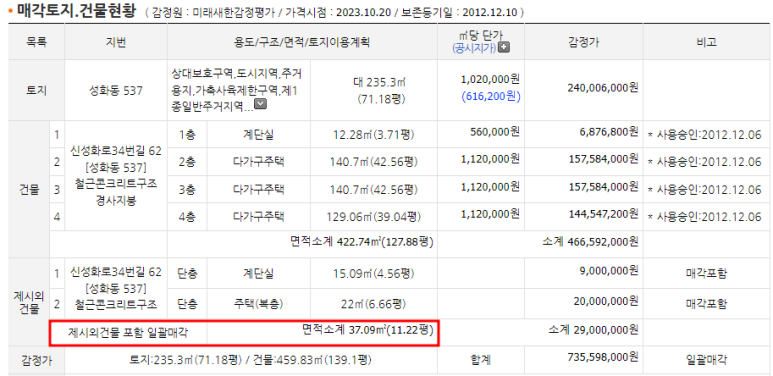Screen dimensions: 773x376
Task: Click the 560,000원 unit price
Action: coord(495,132)
